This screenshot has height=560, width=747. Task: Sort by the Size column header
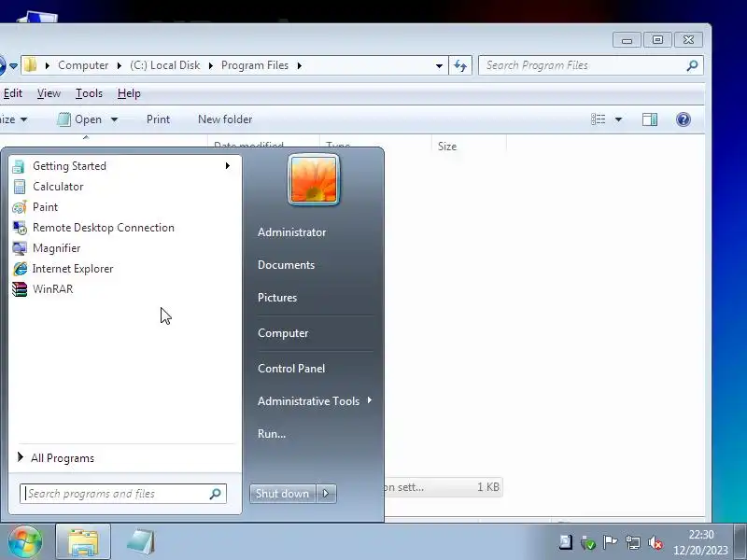pos(447,147)
